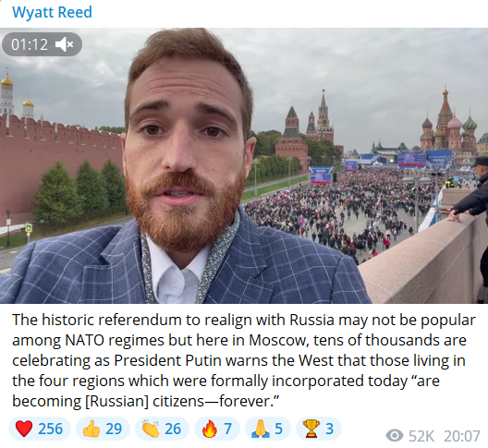
Task: Click the 5 praying hands count
Action: [x=278, y=429]
